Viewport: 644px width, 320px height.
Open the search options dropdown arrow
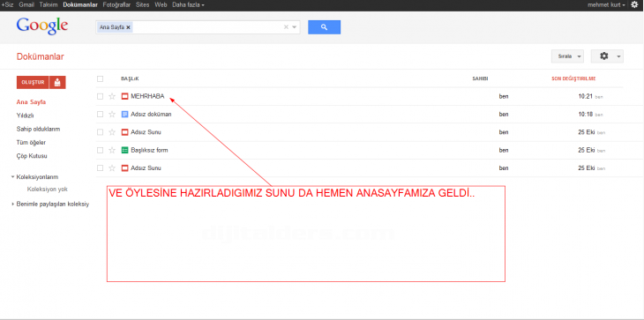point(295,27)
